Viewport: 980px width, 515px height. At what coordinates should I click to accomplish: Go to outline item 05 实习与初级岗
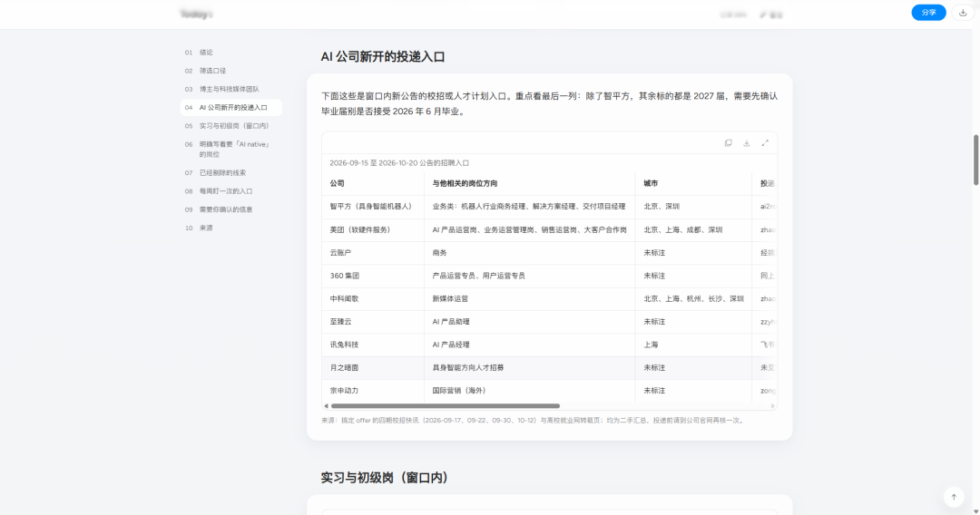pos(230,125)
